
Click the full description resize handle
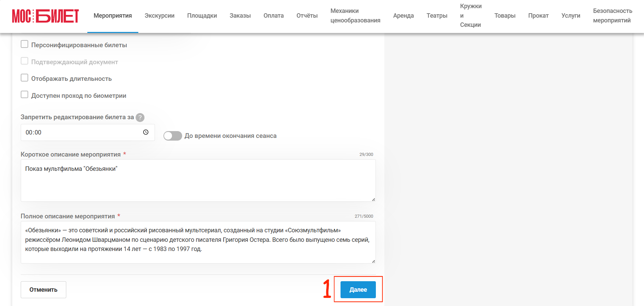(373, 261)
